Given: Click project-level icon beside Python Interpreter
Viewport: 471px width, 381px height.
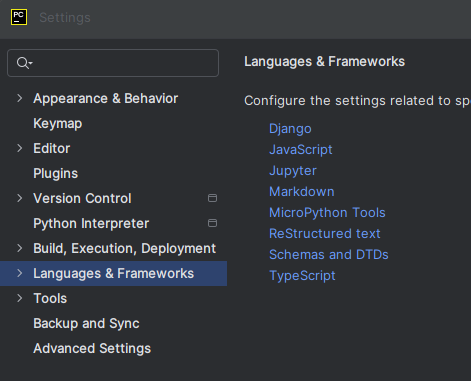Looking at the screenshot, I should click(212, 223).
